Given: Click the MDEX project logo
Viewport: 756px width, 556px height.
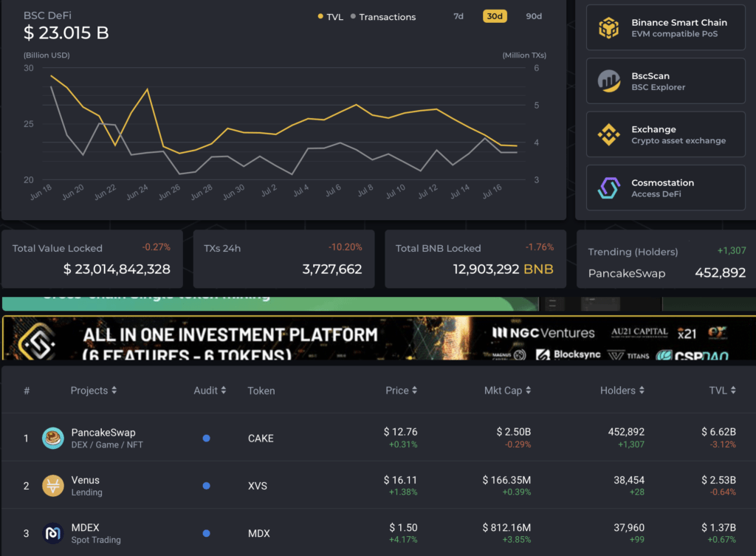Looking at the screenshot, I should [53, 533].
